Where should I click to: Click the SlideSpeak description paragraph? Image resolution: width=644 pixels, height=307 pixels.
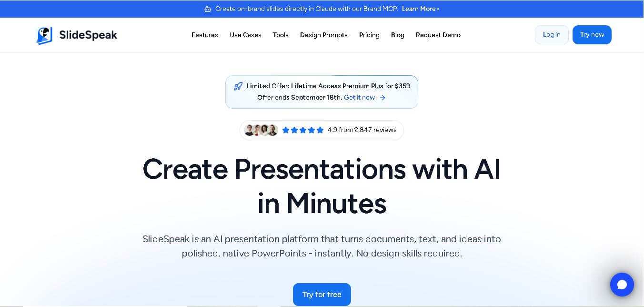click(322, 246)
